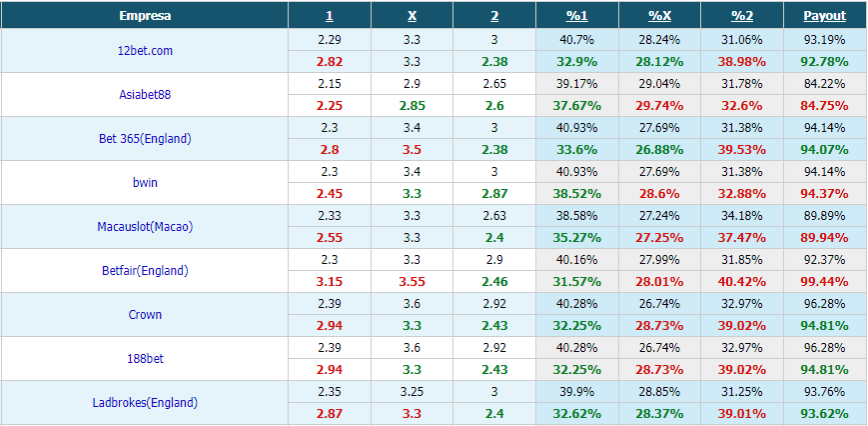Image resolution: width=868 pixels, height=426 pixels.
Task: Sort by the 1 column header
Action: coord(330,16)
